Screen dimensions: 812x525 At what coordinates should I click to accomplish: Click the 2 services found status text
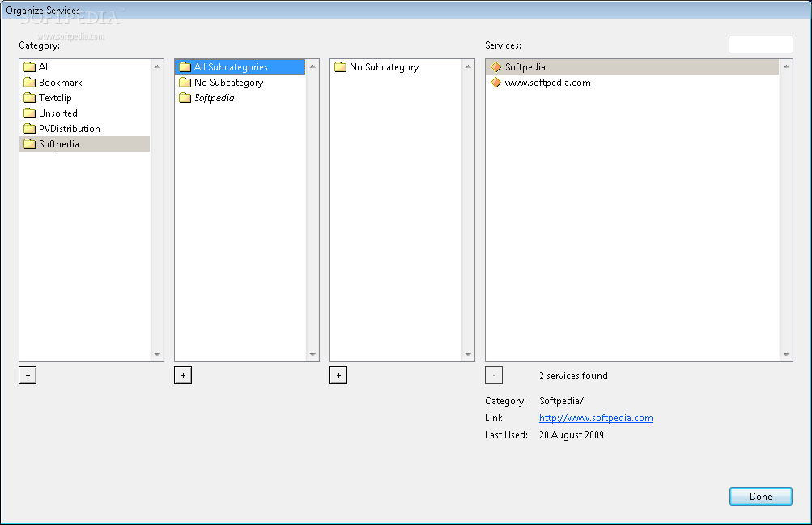(573, 376)
